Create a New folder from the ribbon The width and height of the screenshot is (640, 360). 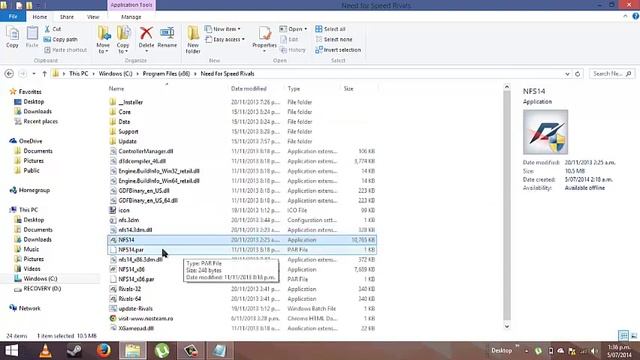pyautogui.click(x=193, y=40)
